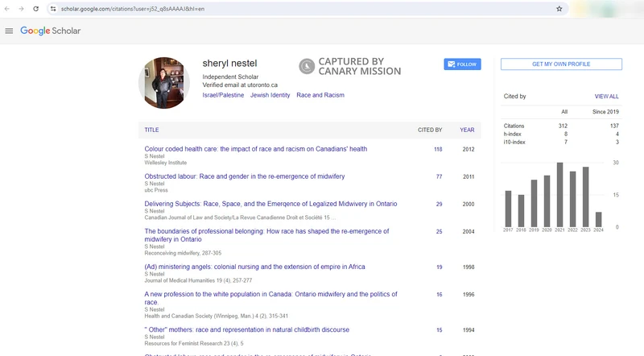Click 'Verified email at utoronto.ca' text

240,85
